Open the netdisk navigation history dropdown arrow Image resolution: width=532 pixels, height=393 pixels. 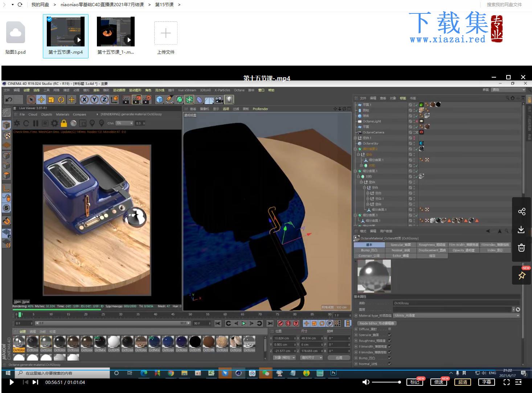coord(12,5)
